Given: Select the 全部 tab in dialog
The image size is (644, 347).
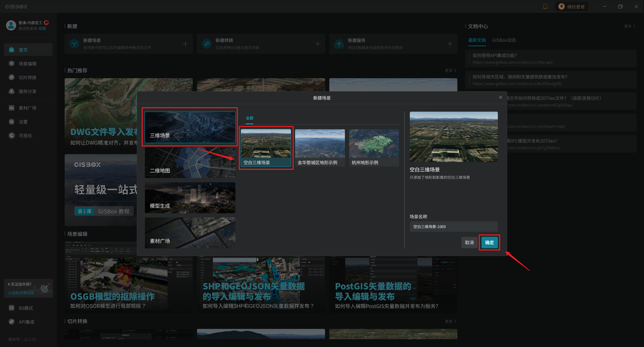Looking at the screenshot, I should (250, 118).
